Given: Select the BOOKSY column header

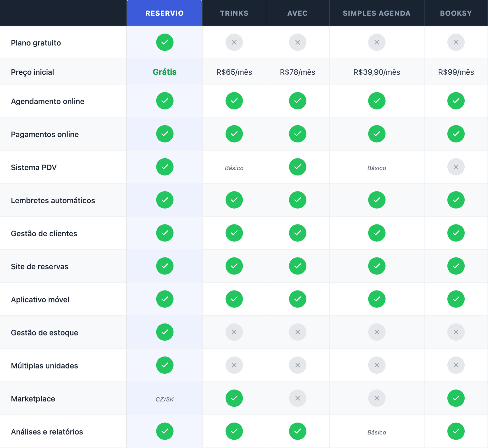Looking at the screenshot, I should [456, 13].
